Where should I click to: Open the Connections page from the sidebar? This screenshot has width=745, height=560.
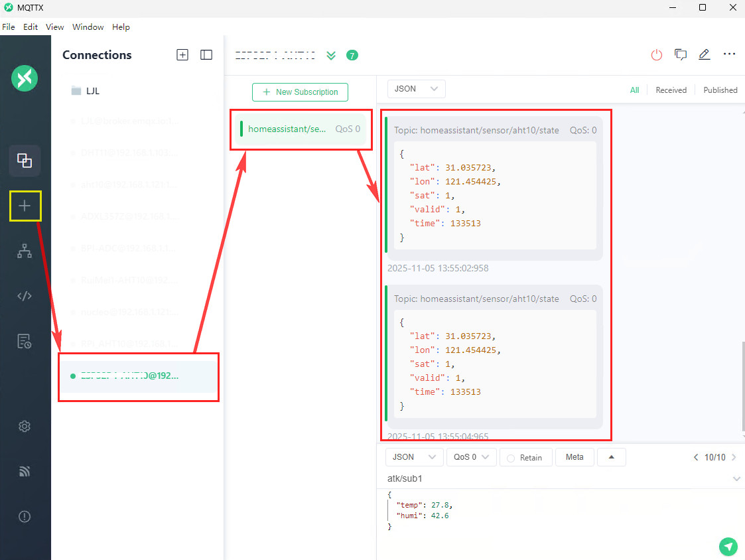(x=25, y=161)
